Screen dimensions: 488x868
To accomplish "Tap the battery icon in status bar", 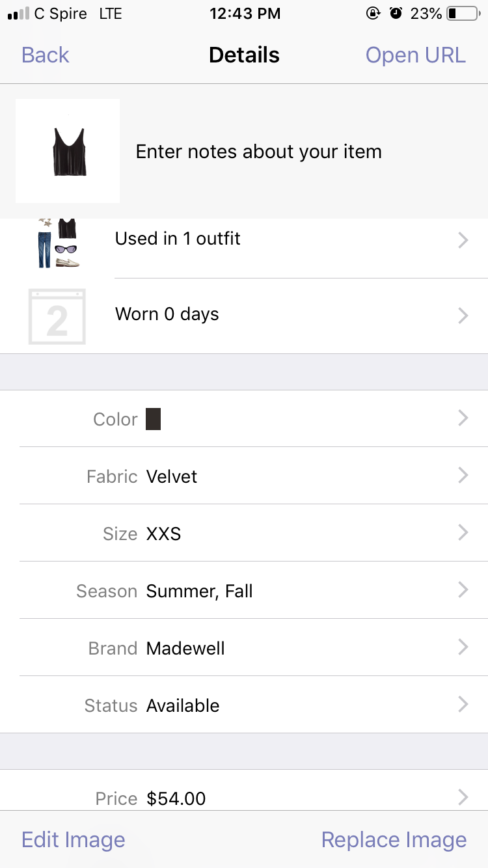I will click(463, 14).
